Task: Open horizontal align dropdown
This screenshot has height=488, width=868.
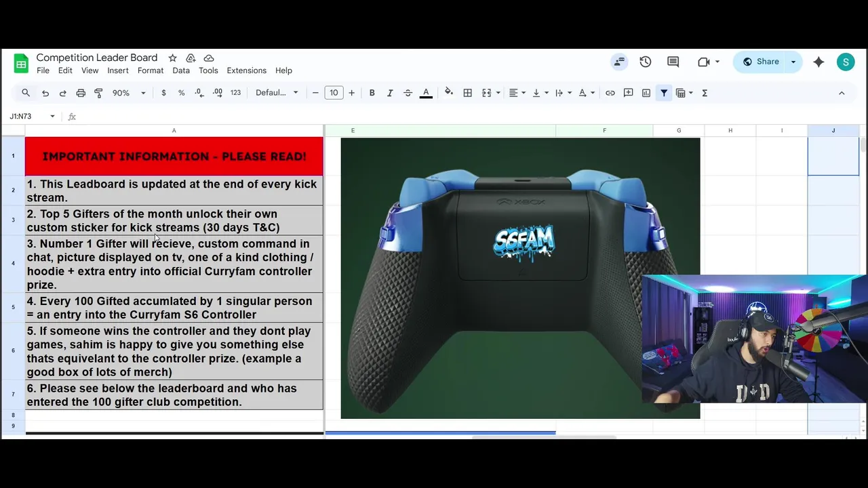Action: (517, 93)
